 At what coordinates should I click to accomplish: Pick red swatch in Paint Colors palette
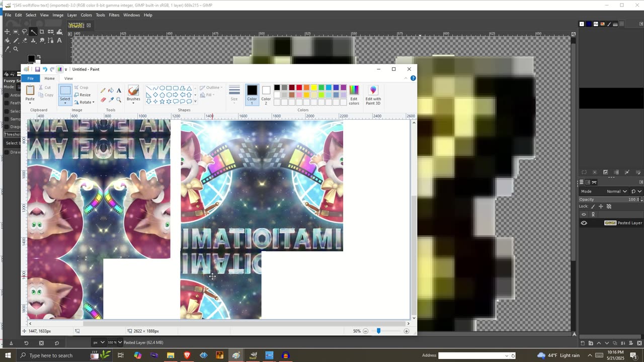pyautogui.click(x=299, y=87)
